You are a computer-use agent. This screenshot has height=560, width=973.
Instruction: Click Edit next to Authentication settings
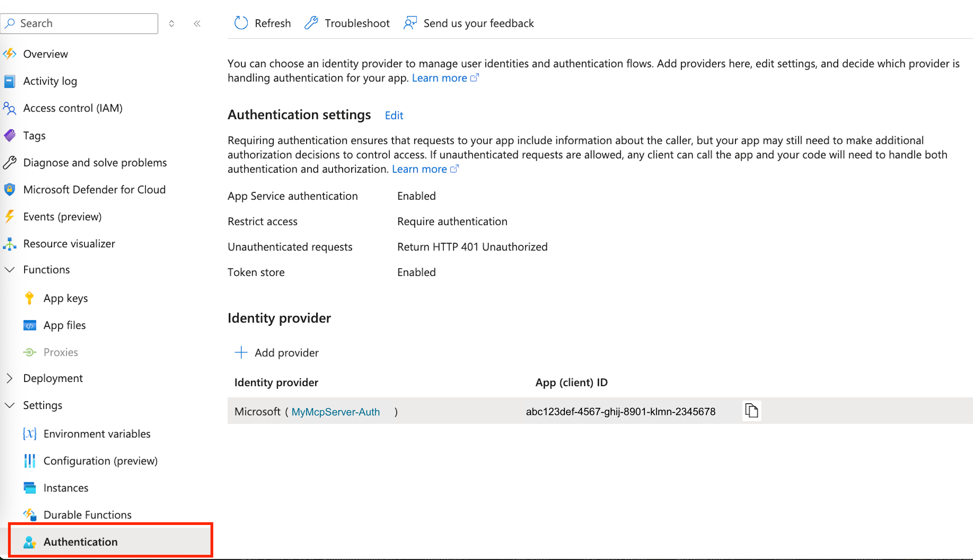[x=393, y=115]
